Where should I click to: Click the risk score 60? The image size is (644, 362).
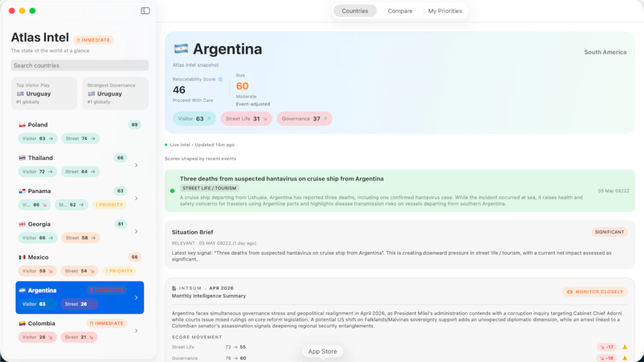click(x=242, y=86)
